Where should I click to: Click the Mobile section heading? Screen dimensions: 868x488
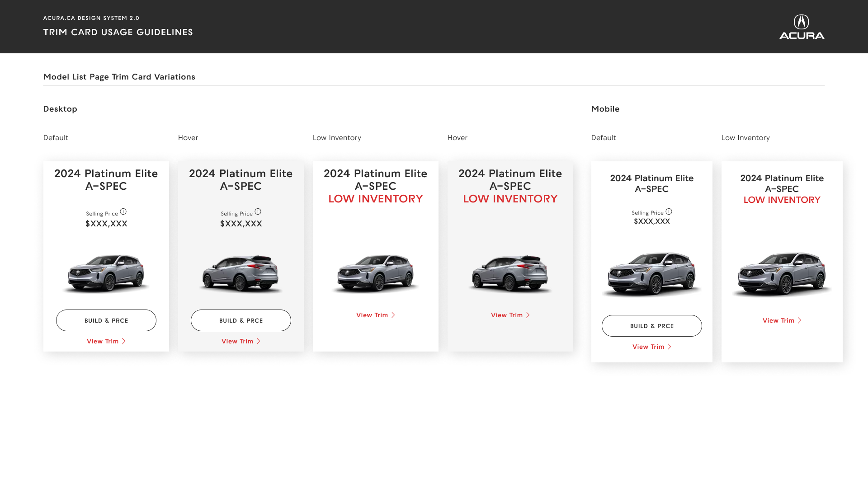point(605,109)
